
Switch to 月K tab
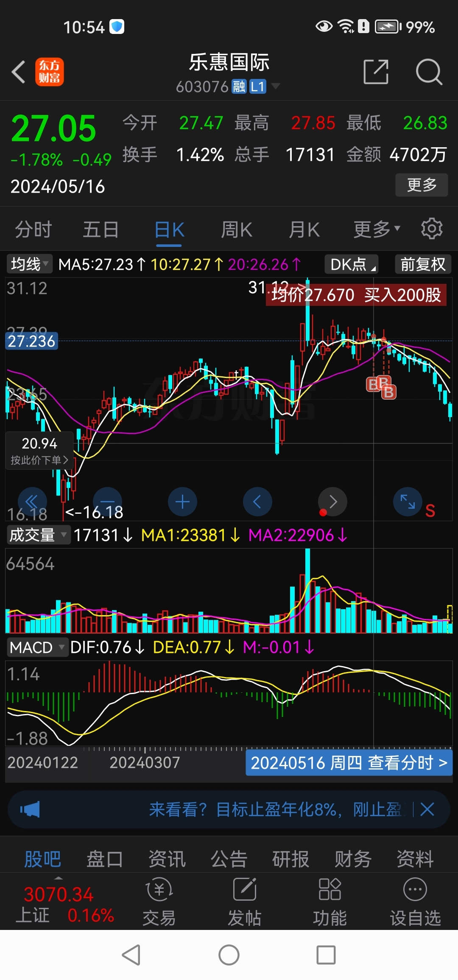click(x=304, y=230)
